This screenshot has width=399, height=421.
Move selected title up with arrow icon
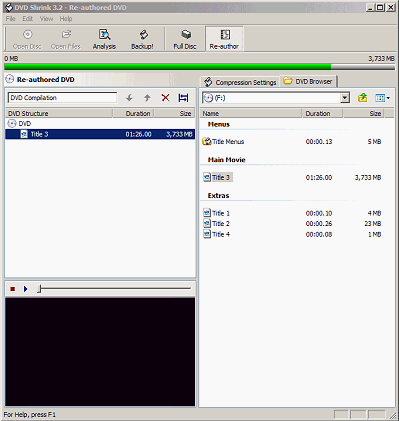point(147,98)
